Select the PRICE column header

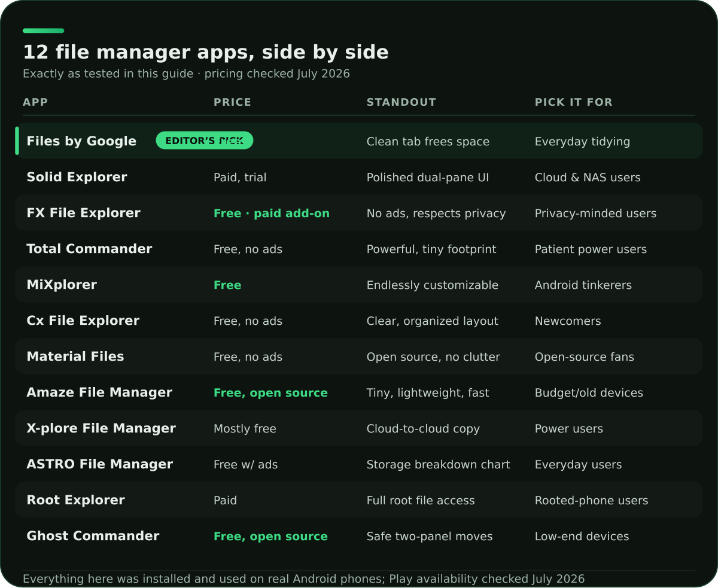232,102
